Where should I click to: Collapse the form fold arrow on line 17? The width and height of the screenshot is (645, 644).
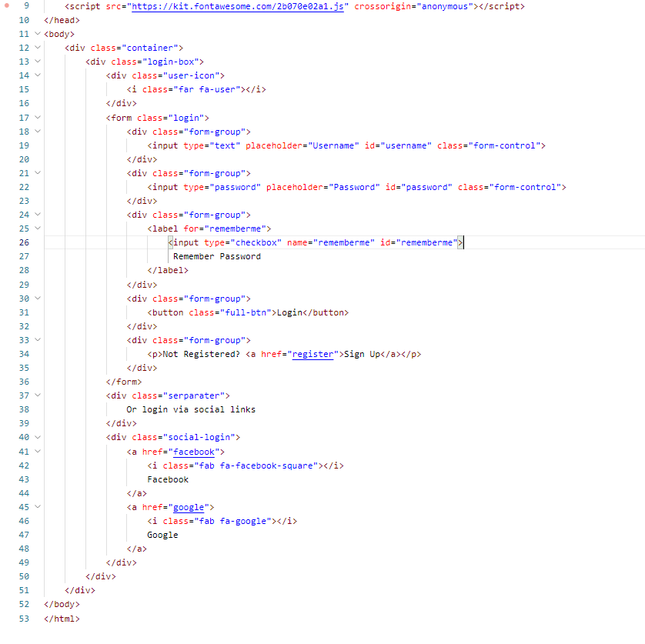point(38,118)
